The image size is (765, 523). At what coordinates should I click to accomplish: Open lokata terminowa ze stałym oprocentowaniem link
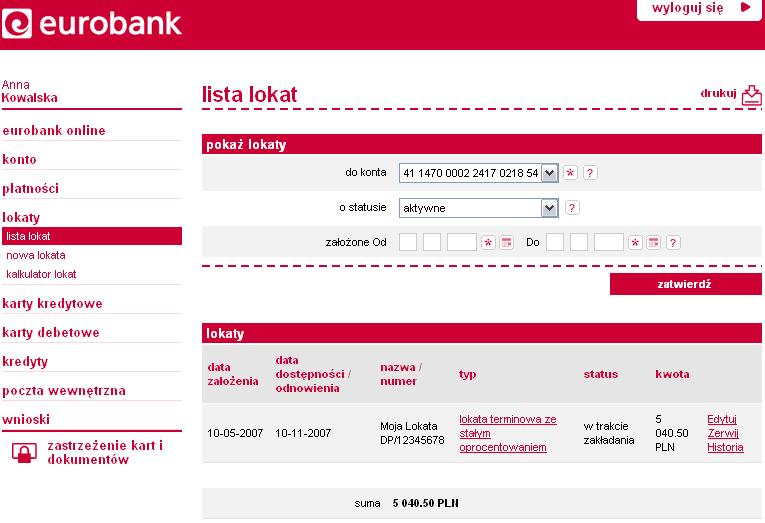tap(508, 433)
